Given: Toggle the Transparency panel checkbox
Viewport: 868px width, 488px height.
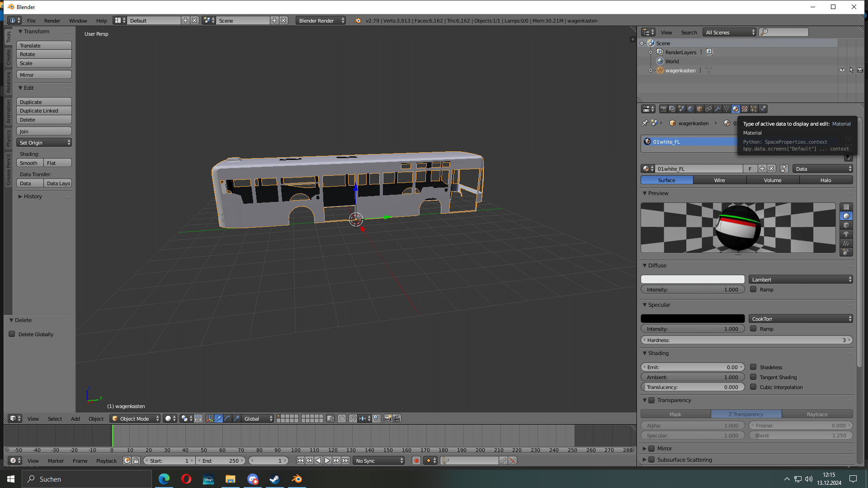Looking at the screenshot, I should (651, 400).
